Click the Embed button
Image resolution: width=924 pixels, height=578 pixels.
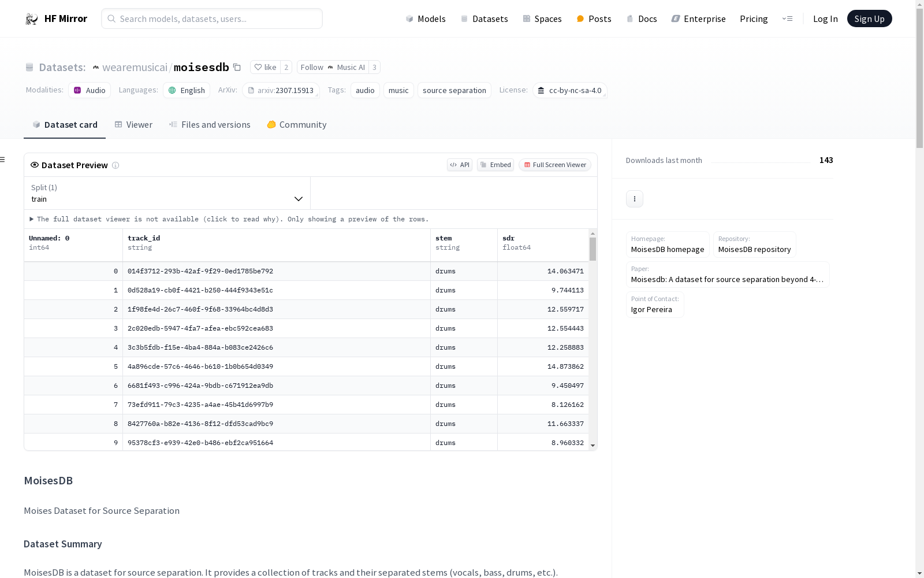click(495, 165)
